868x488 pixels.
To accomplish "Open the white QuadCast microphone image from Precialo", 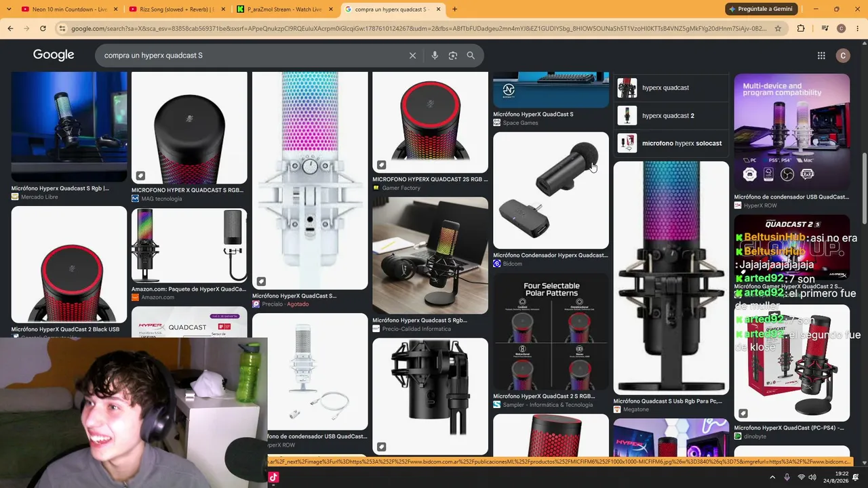I will click(310, 181).
